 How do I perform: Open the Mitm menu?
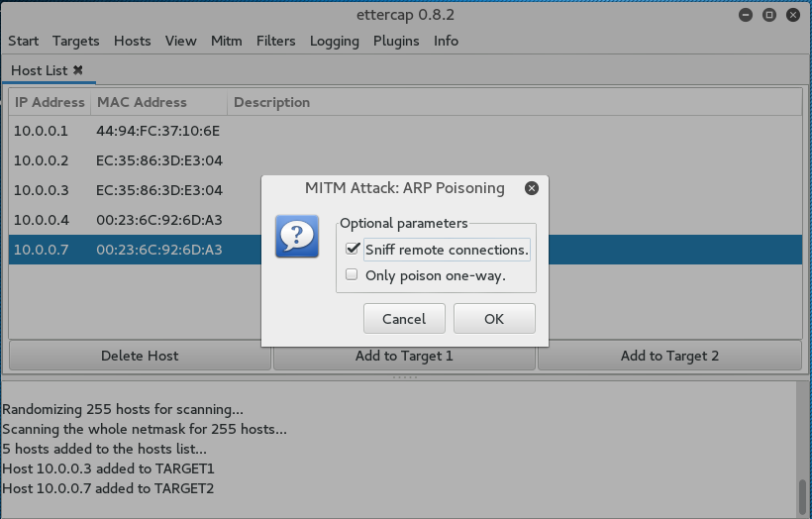pos(226,41)
